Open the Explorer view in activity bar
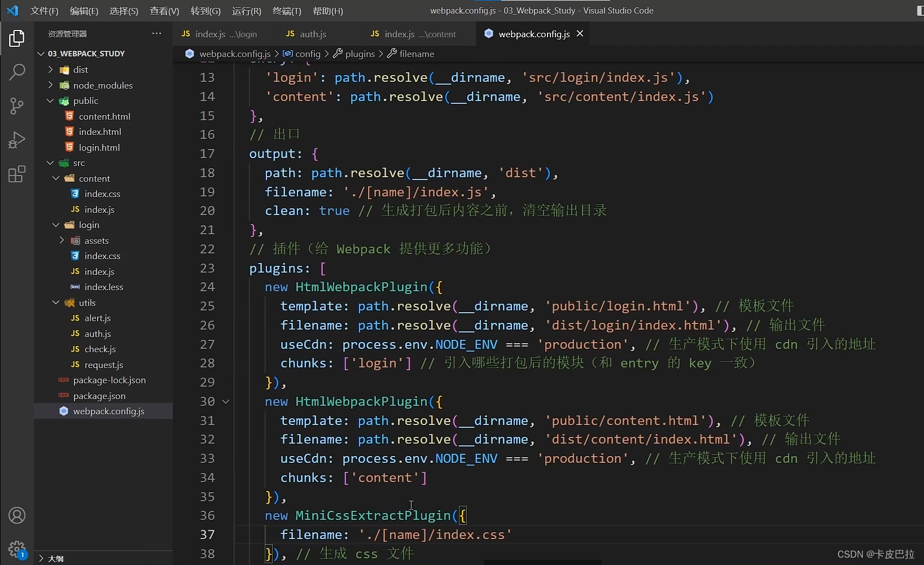Viewport: 924px width, 565px height. (x=17, y=38)
